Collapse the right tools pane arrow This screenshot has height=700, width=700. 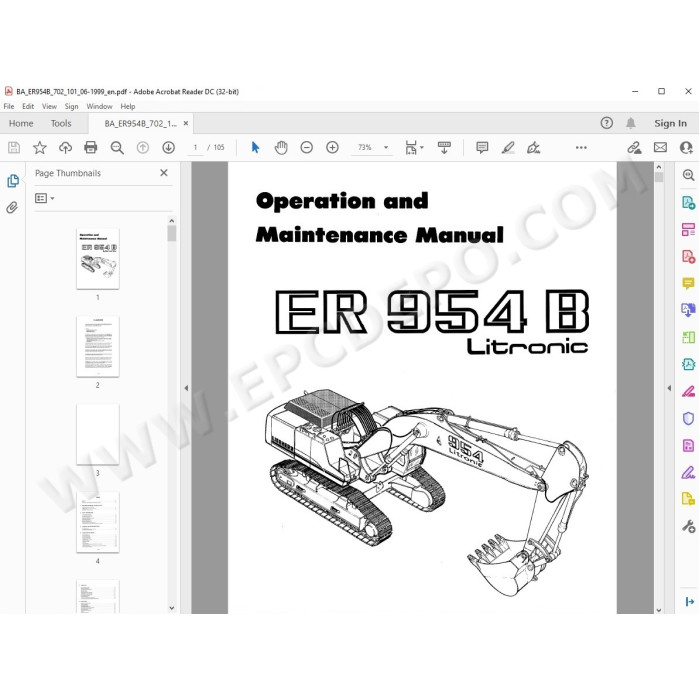669,388
